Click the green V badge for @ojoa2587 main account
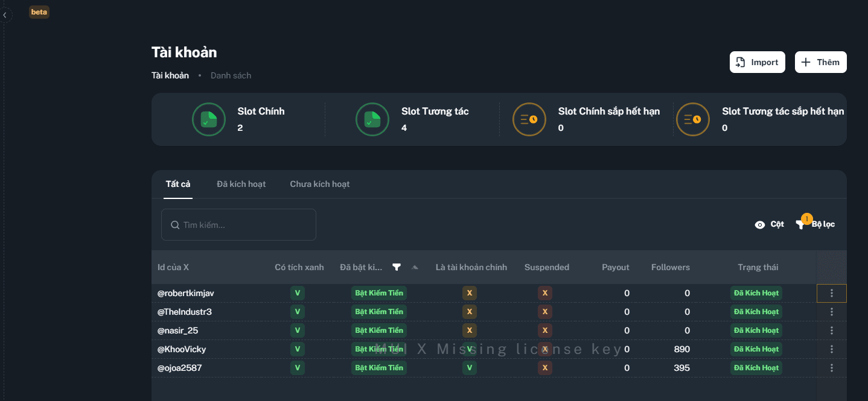The image size is (868, 401). coord(470,368)
